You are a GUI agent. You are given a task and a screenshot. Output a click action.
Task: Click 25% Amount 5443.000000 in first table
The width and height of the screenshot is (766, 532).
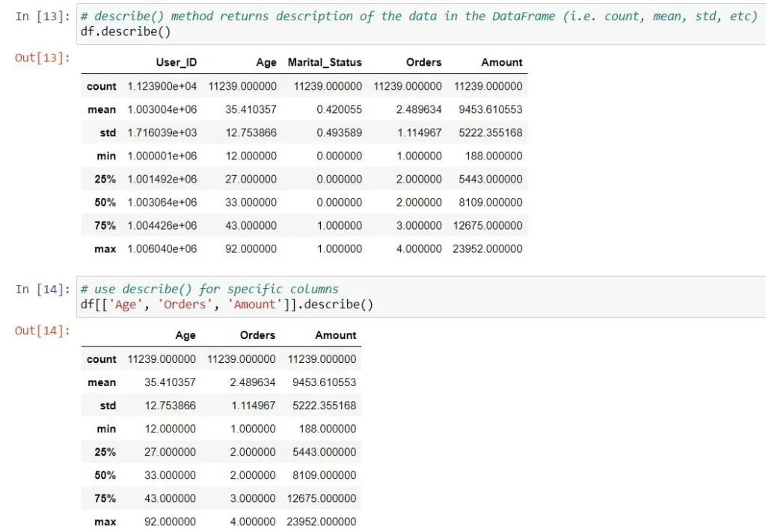[x=491, y=180]
